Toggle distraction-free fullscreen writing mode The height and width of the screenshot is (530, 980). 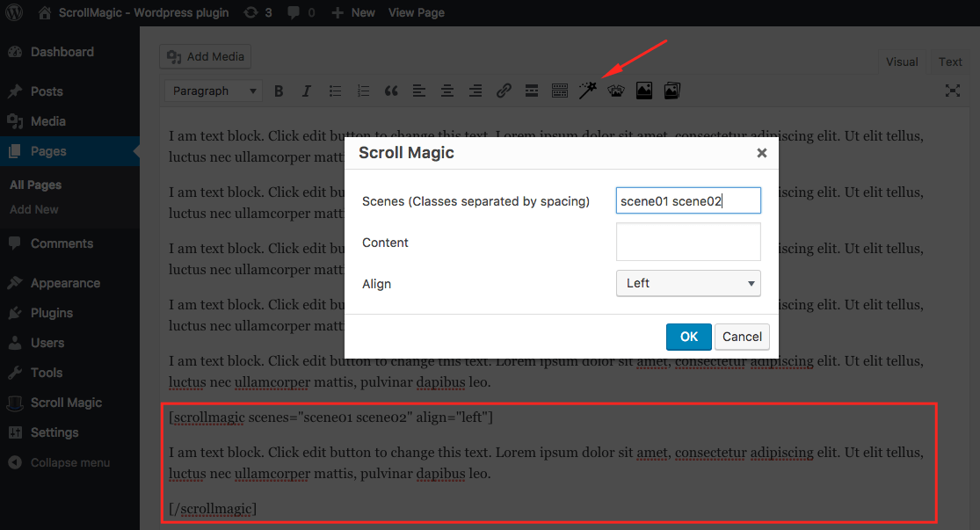[952, 91]
